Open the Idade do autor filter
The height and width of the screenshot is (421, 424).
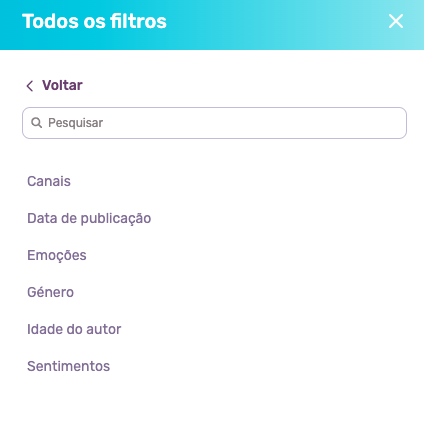coord(74,329)
